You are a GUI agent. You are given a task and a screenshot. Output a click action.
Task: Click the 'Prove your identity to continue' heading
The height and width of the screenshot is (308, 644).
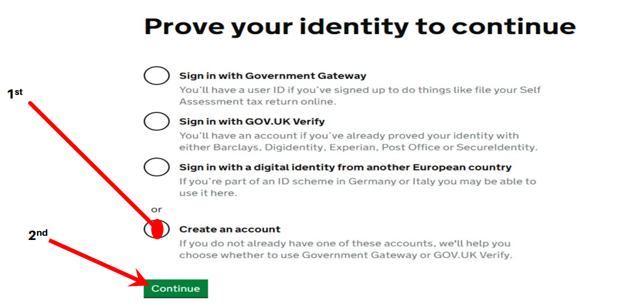click(x=360, y=26)
